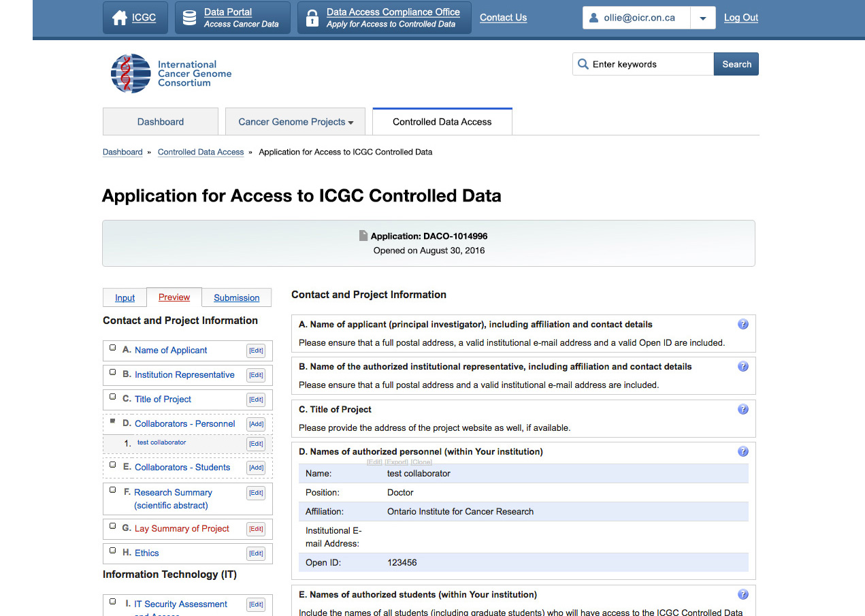Image resolution: width=865 pixels, height=616 pixels.
Task: Expand the Cancer Genome Projects menu
Action: click(295, 122)
